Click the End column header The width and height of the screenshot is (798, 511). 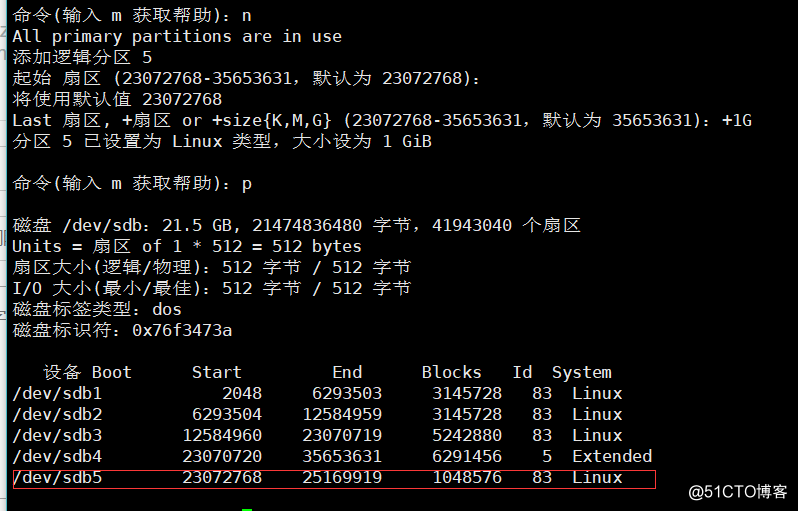[x=347, y=373]
